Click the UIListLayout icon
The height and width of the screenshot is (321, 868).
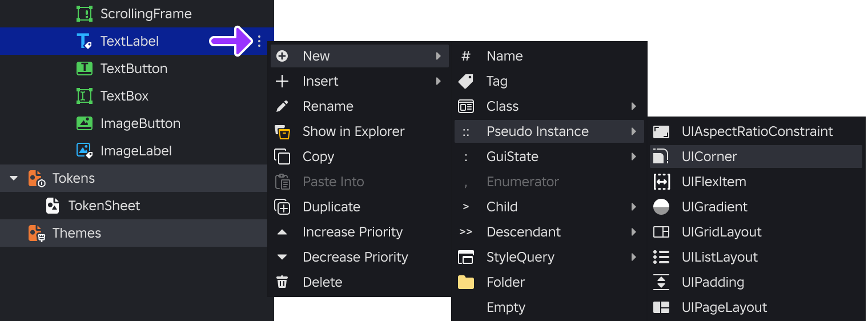click(661, 257)
